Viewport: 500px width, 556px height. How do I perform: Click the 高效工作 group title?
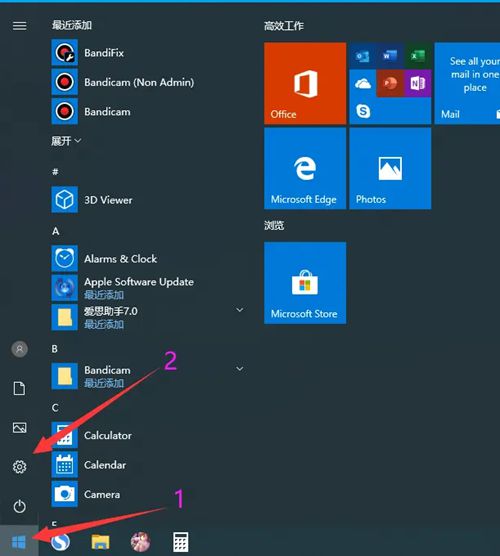[284, 26]
